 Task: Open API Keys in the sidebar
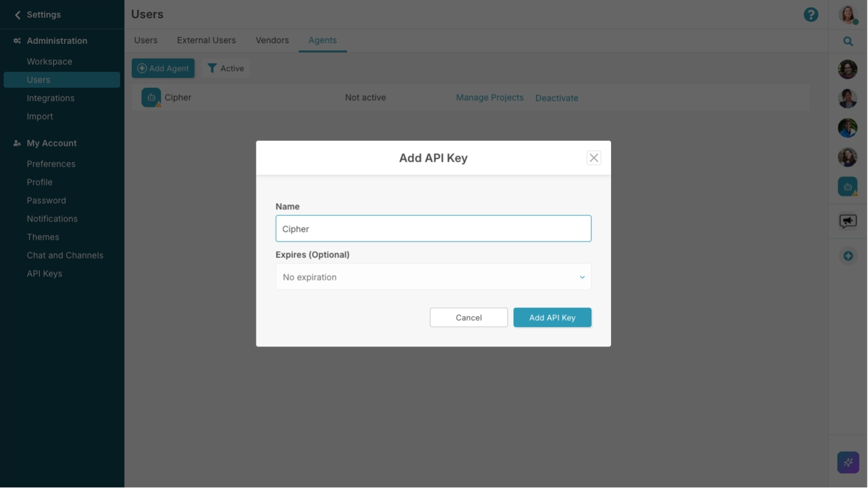point(45,274)
